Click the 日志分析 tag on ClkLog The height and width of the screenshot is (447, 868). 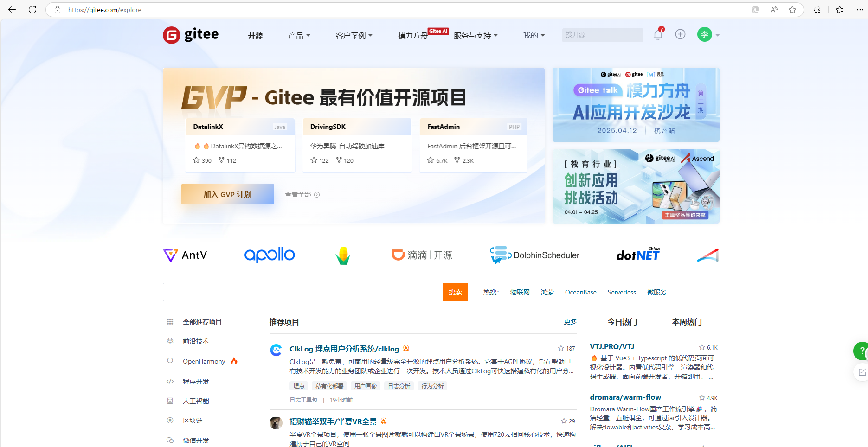click(x=399, y=386)
